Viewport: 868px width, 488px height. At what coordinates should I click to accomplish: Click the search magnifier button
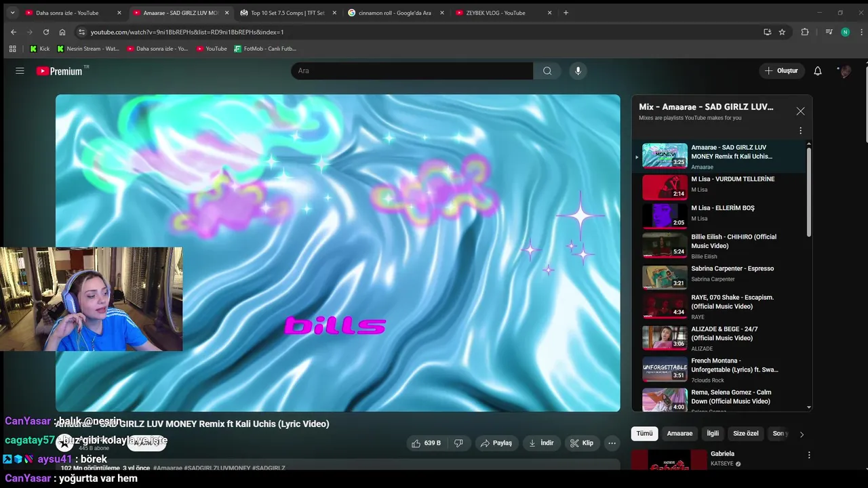547,70
